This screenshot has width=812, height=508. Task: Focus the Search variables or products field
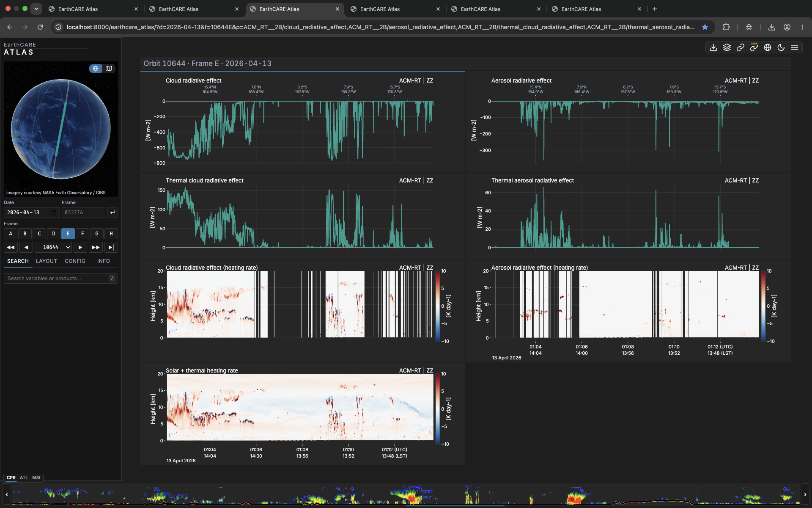point(60,279)
